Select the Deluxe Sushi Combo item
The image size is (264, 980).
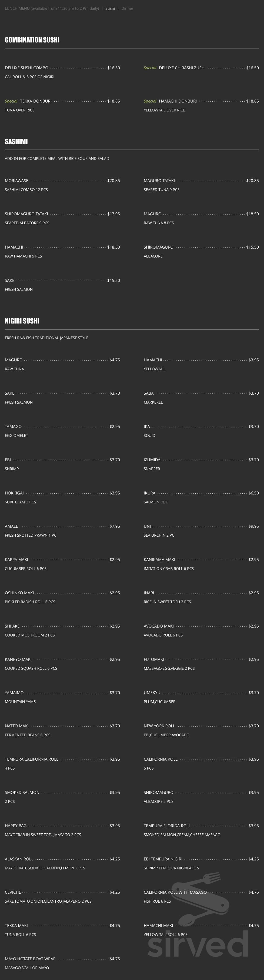(x=26, y=68)
